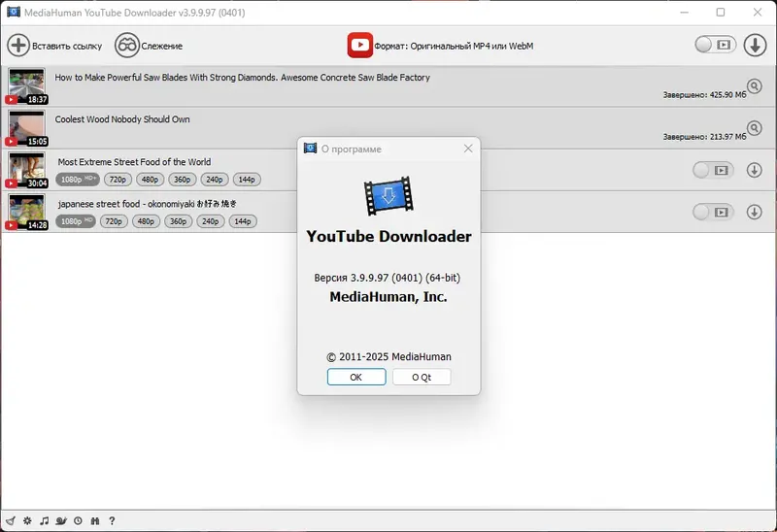Click the title japanese street food - okonomiyaki

[148, 204]
